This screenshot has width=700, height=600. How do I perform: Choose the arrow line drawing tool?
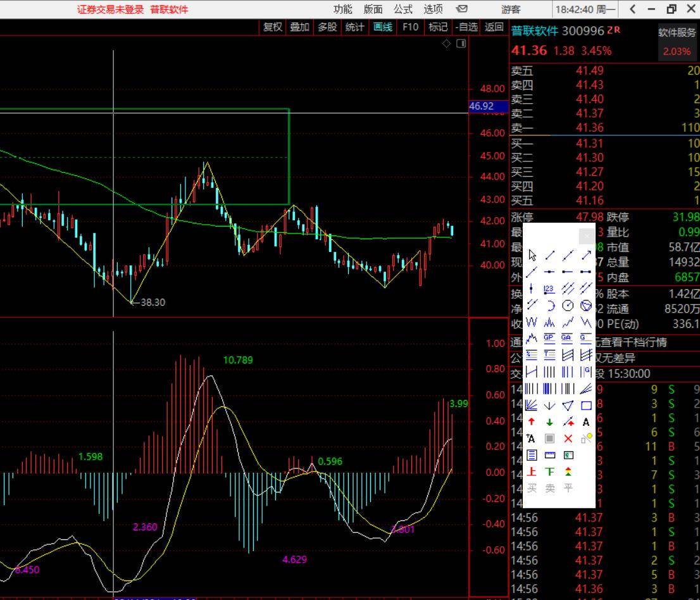[586, 255]
